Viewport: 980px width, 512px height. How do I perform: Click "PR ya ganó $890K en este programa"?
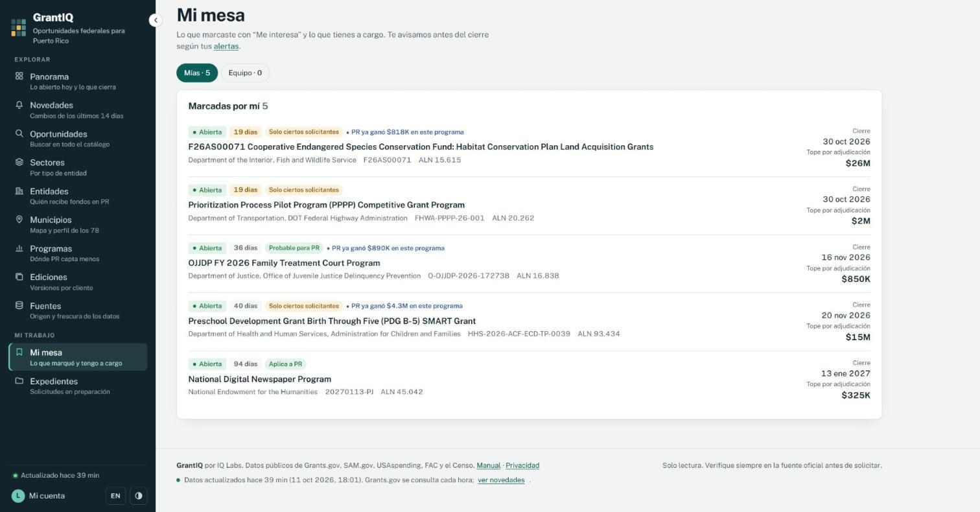[386, 248]
